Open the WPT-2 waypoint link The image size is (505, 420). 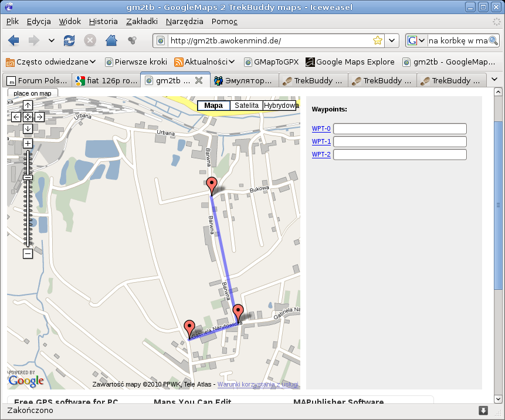[321, 154]
